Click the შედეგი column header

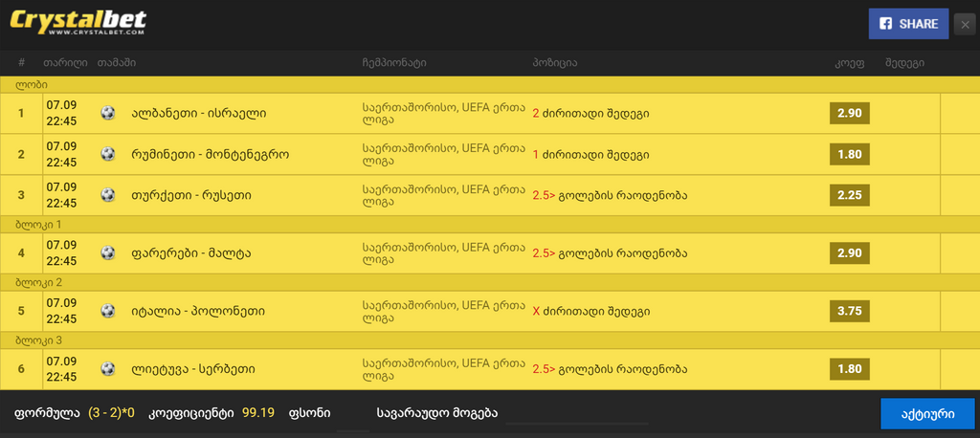pos(904,63)
